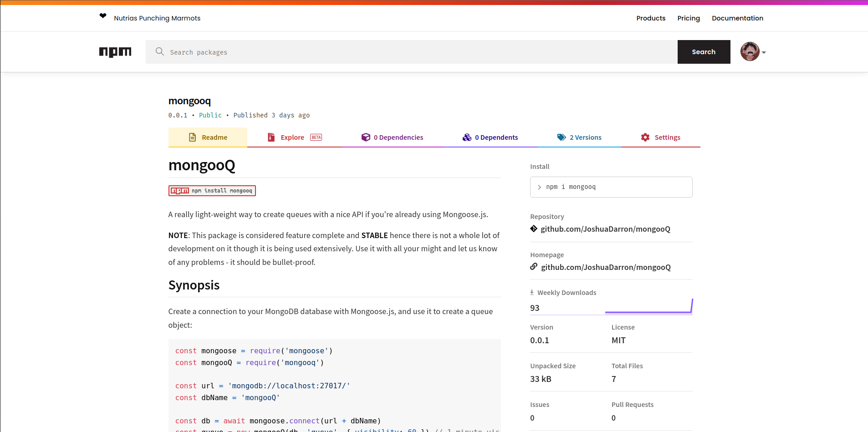The width and height of the screenshot is (868, 432).
Task: Open the user avatar dropdown menu
Action: tap(750, 52)
